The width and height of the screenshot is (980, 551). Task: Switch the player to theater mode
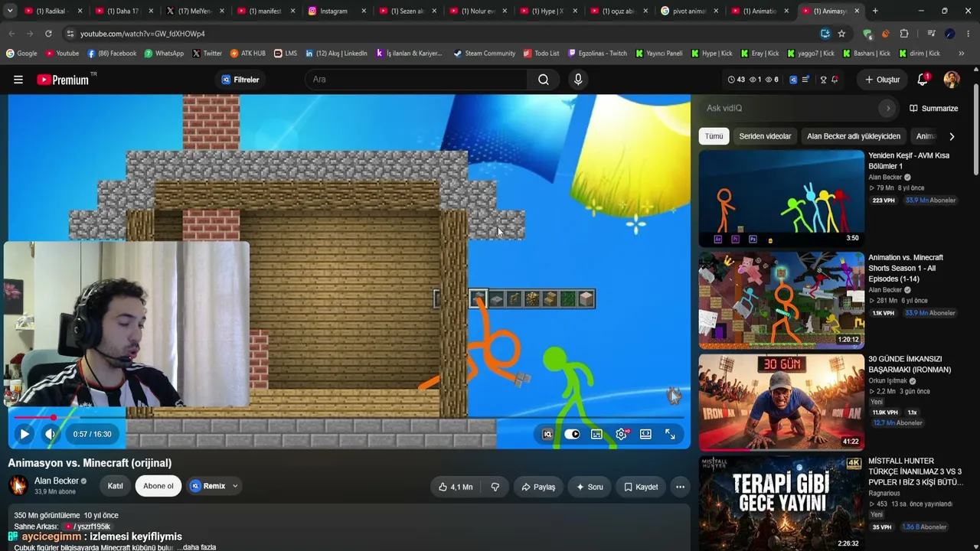coord(645,434)
